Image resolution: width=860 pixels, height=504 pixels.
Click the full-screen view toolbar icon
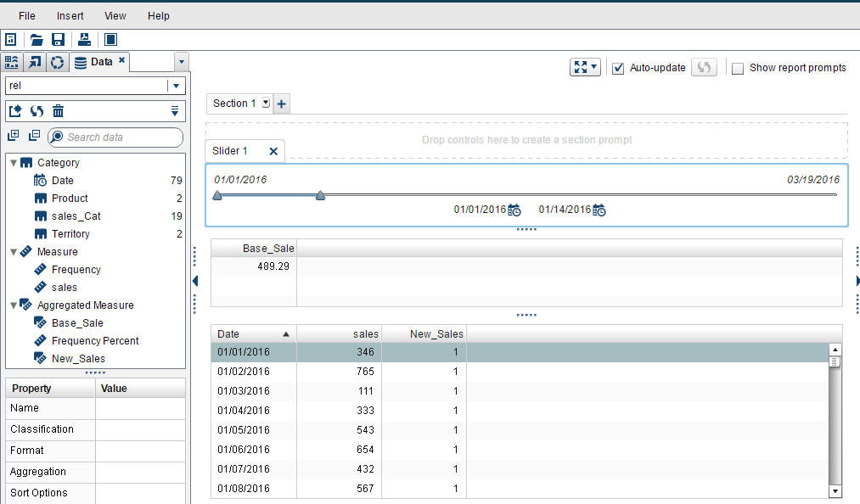coord(111,40)
